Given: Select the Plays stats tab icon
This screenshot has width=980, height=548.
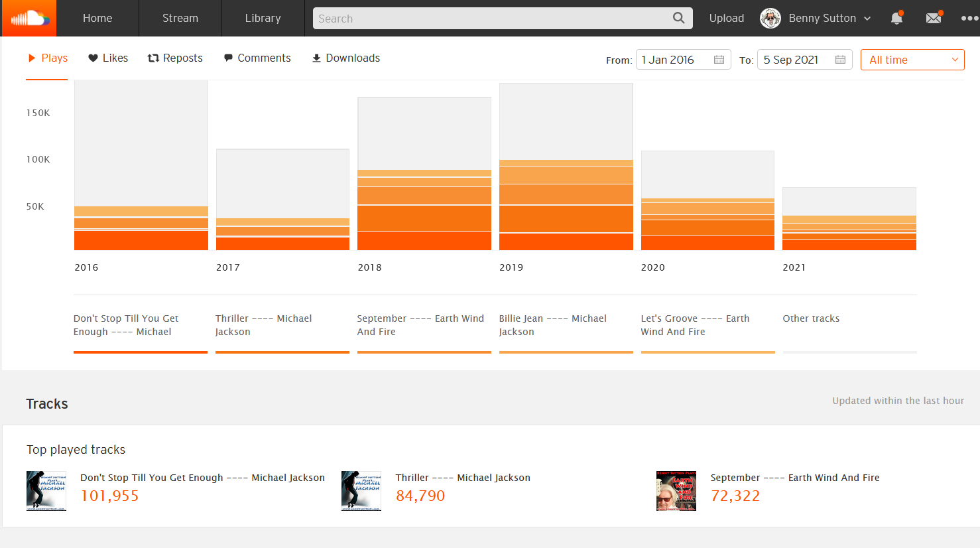Looking at the screenshot, I should point(32,58).
